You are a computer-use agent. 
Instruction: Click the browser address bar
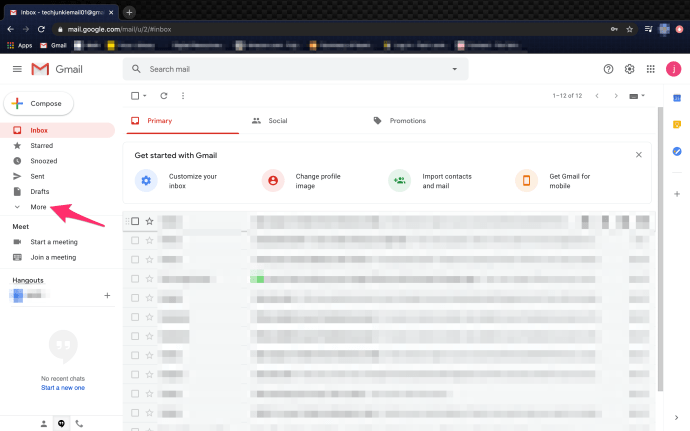coord(330,29)
